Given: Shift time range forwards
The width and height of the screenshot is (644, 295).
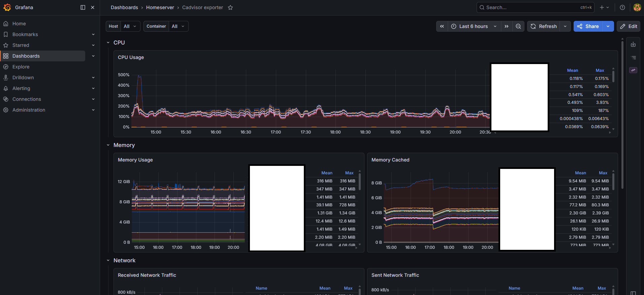Looking at the screenshot, I should (507, 26).
